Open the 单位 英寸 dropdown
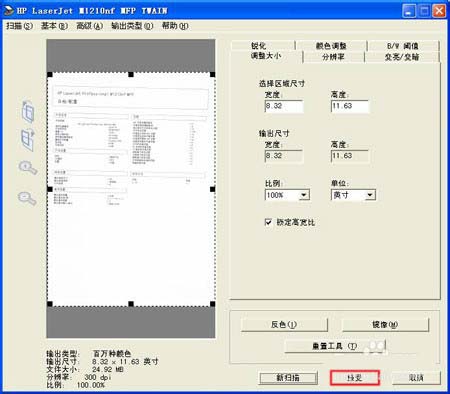This screenshot has width=450, height=394. click(x=370, y=195)
